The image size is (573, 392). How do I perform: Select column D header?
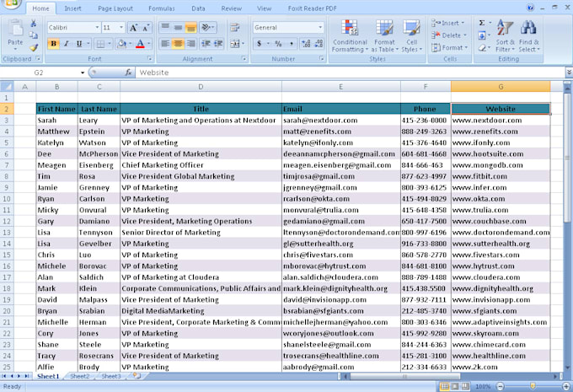(201, 87)
